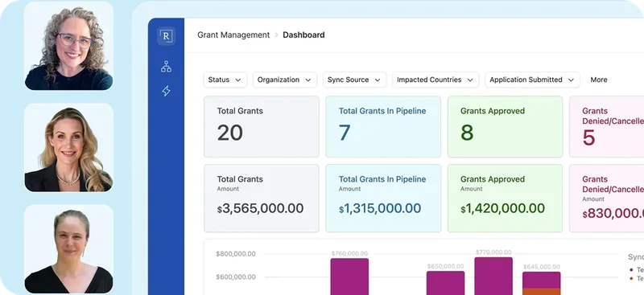
Task: Expand the Sync Source filter
Action: (x=354, y=80)
